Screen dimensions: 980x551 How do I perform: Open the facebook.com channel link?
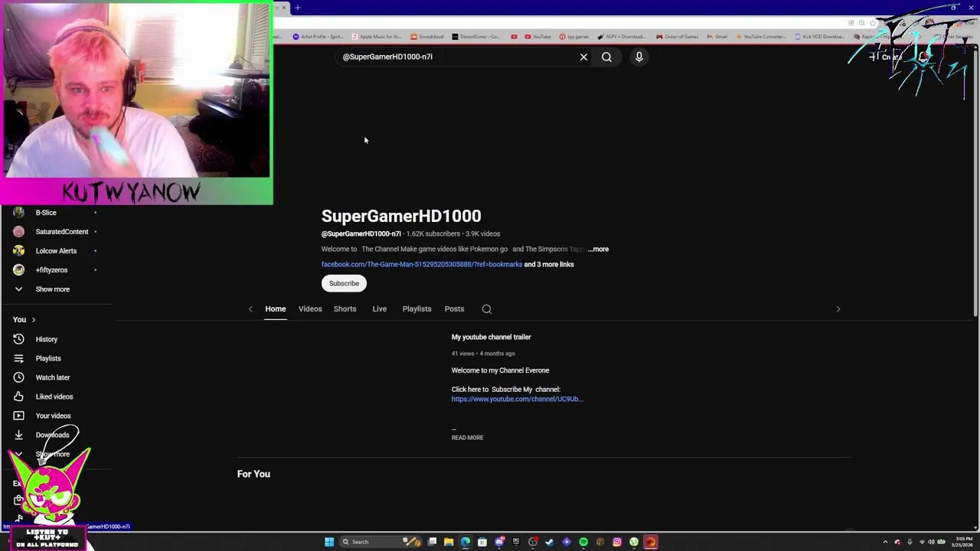pos(422,264)
